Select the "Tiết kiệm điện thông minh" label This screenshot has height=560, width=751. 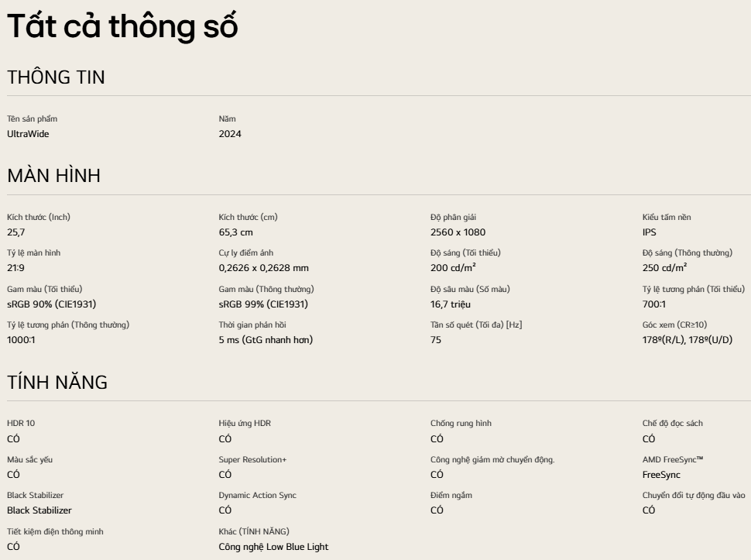coord(55,531)
